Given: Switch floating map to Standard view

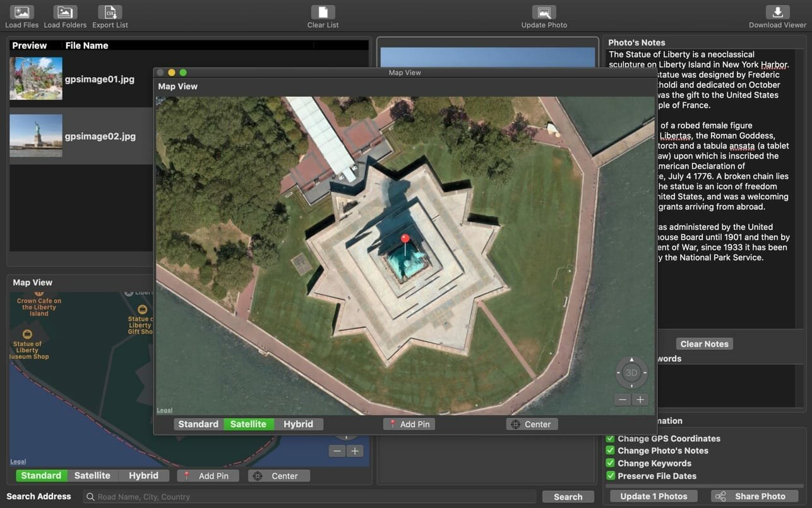Looking at the screenshot, I should (198, 424).
